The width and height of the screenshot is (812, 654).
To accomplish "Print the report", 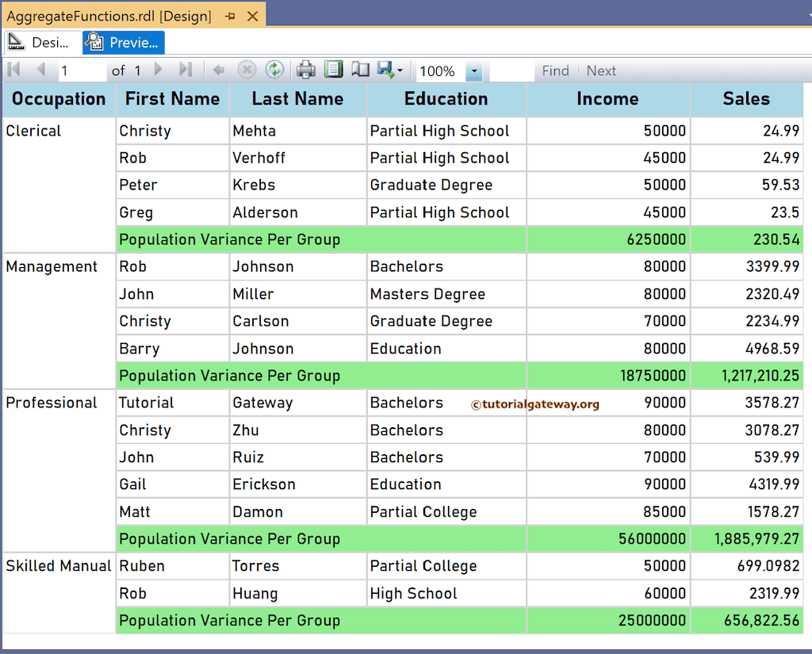I will tap(305, 70).
